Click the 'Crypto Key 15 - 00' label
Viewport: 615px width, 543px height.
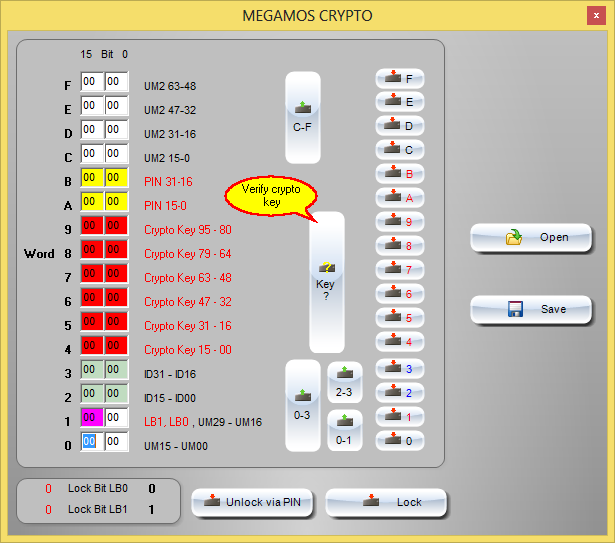pyautogui.click(x=188, y=350)
